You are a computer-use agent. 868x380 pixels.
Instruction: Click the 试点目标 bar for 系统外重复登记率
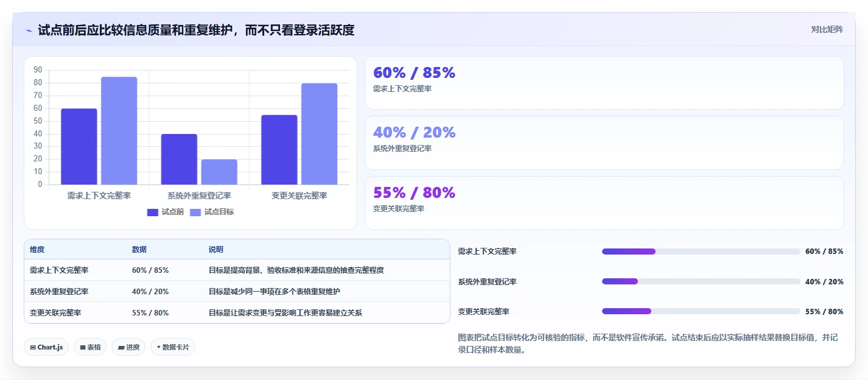[x=219, y=172]
